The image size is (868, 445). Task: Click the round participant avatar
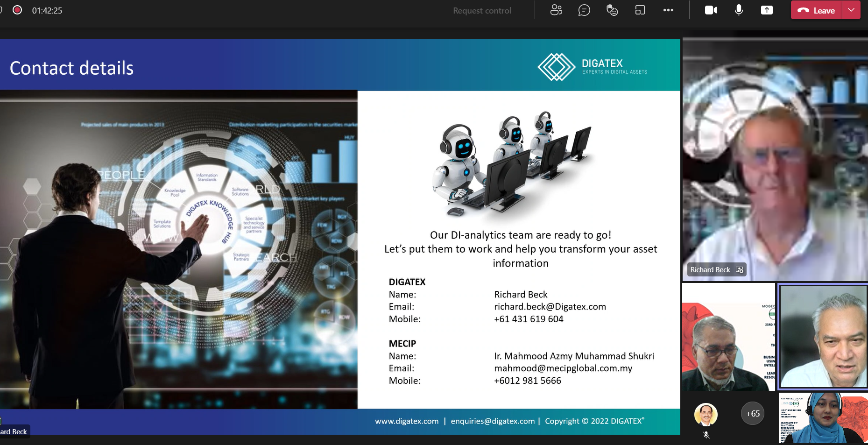(x=706, y=414)
